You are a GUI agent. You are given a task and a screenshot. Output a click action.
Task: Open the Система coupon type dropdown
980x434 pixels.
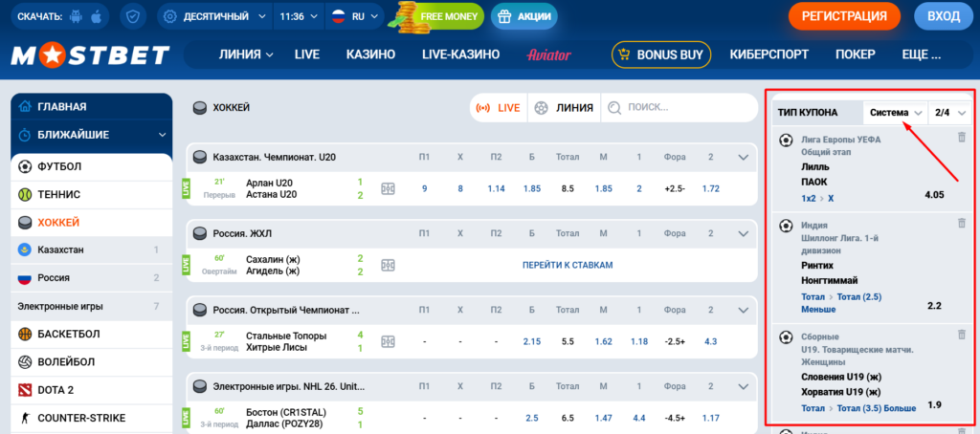coord(895,113)
